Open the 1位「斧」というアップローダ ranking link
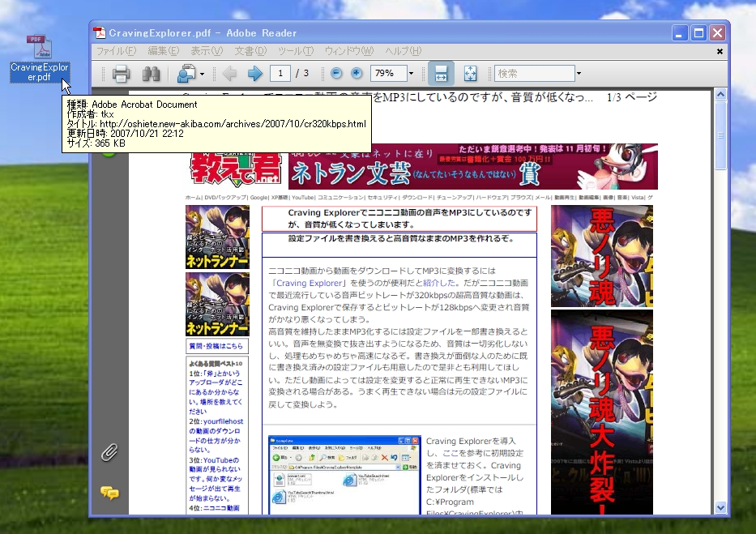The width and height of the screenshot is (756, 534). [x=216, y=392]
